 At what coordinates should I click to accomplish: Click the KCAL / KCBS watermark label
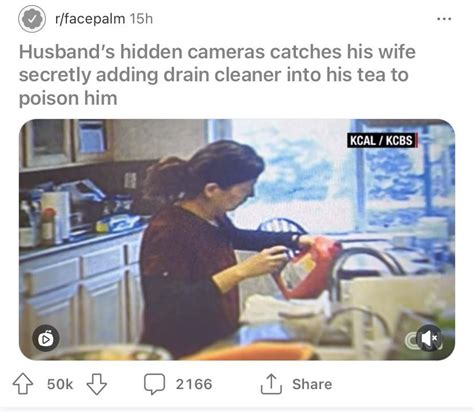coord(382,140)
